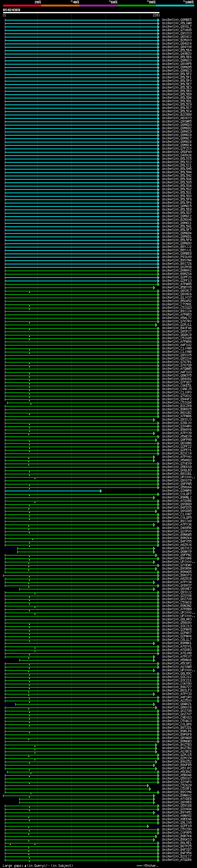Image resolution: width=197 pixels, height=868 pixels.
Task: Select the UniRef100_A6XKY3 label
Action: point(177,118)
